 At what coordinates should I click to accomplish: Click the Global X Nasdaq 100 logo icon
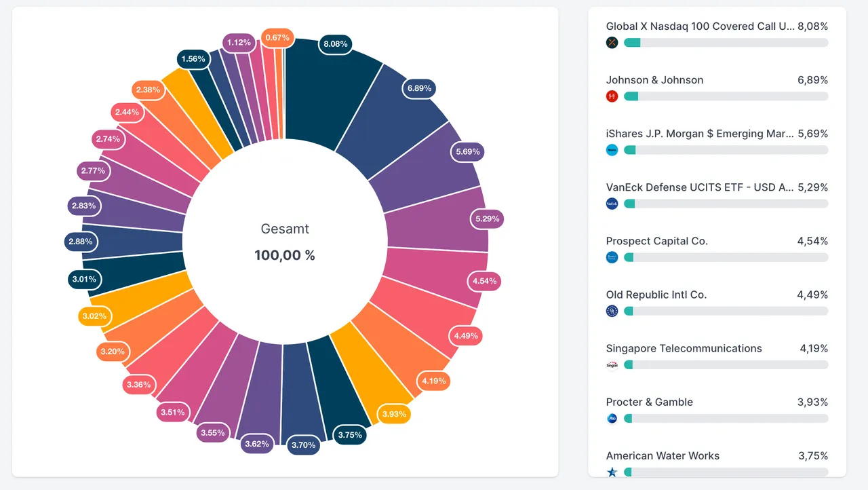(x=612, y=43)
